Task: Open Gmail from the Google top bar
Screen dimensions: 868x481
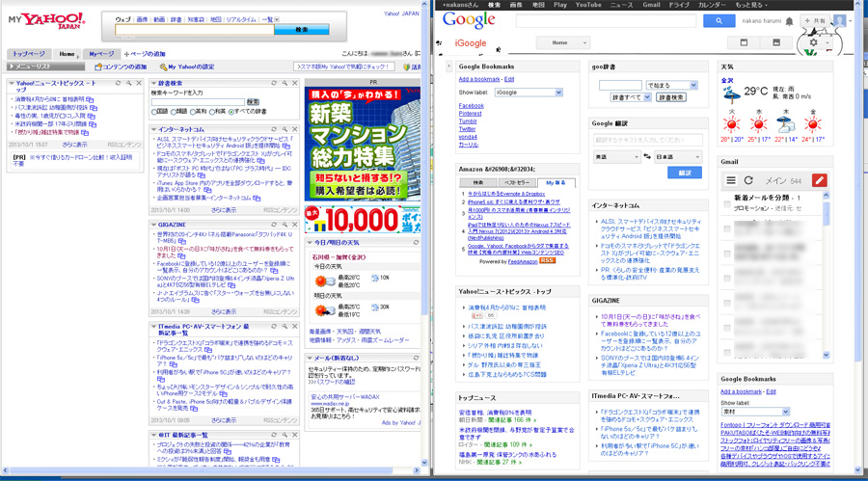Action: 651,5
